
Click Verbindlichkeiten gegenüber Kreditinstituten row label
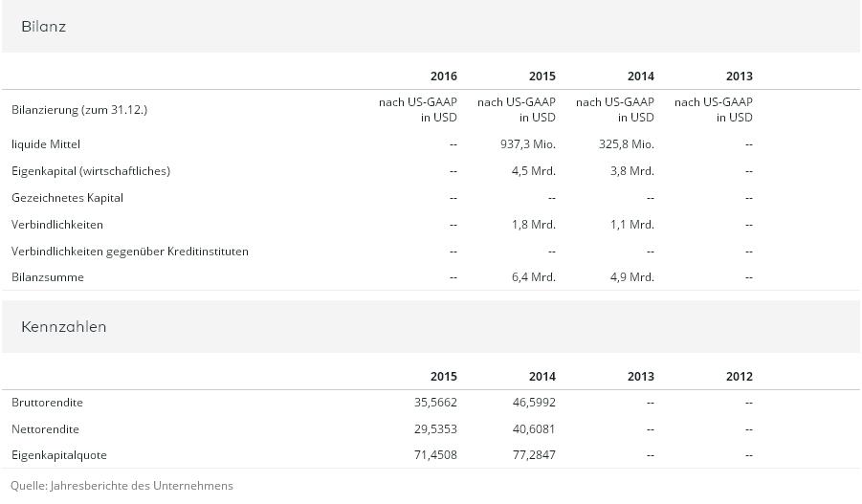click(130, 252)
